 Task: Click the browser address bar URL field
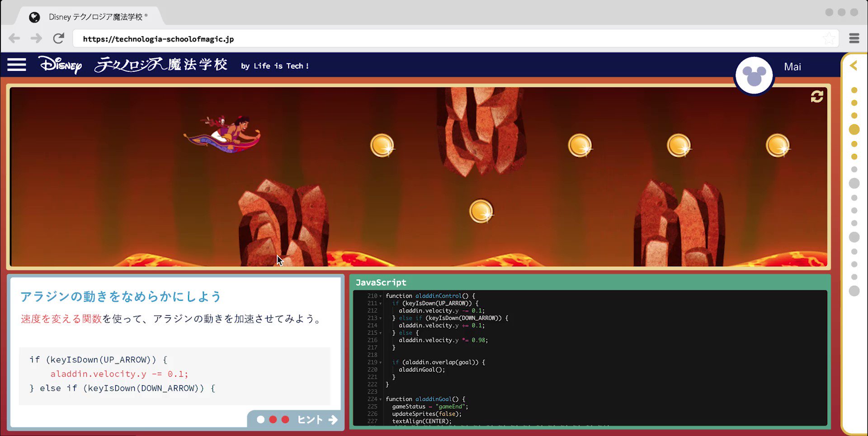456,38
